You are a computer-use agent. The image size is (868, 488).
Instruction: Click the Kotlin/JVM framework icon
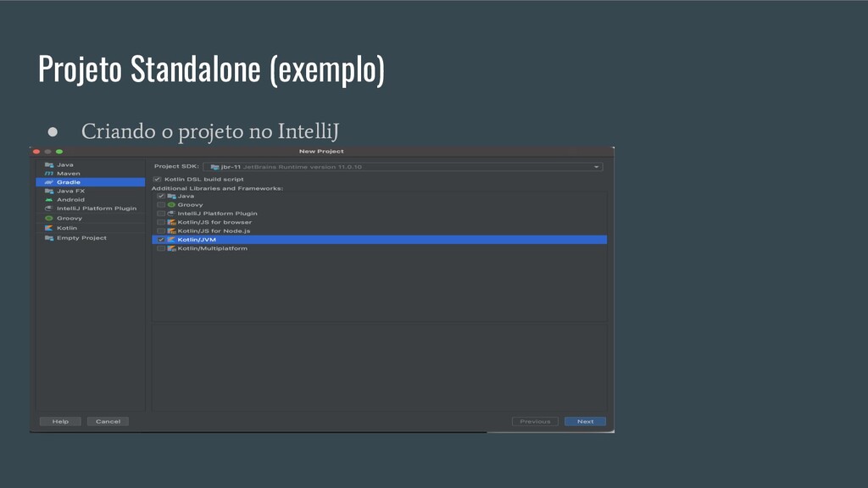(x=171, y=240)
